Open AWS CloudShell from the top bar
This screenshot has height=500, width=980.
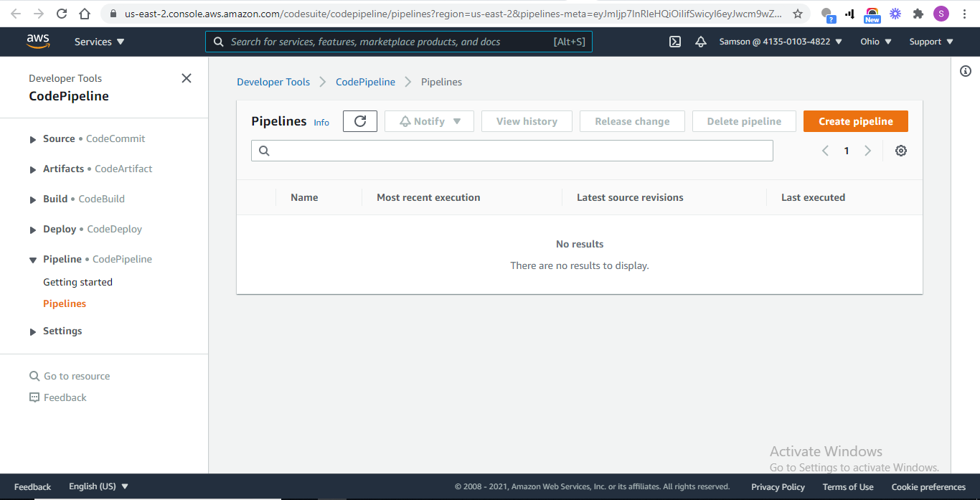point(674,42)
